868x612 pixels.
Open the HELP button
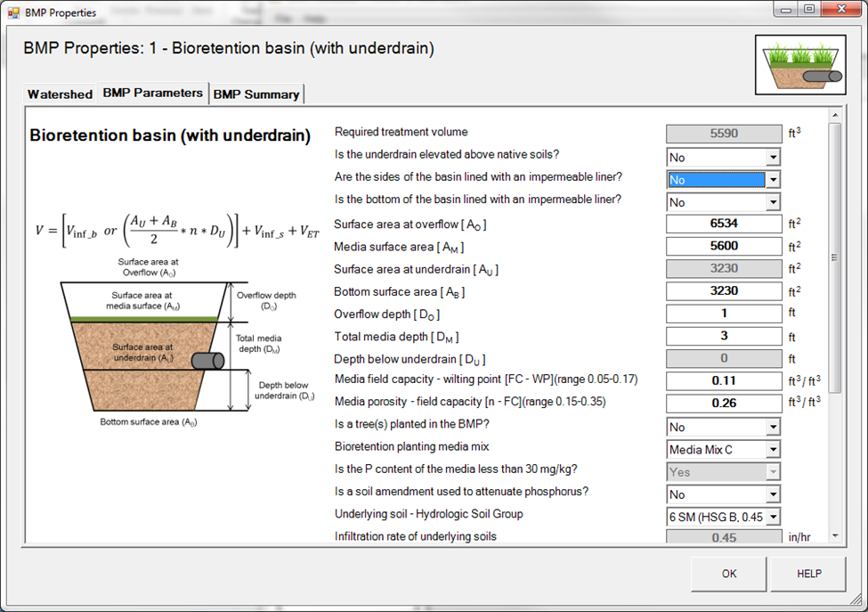pyautogui.click(x=808, y=574)
